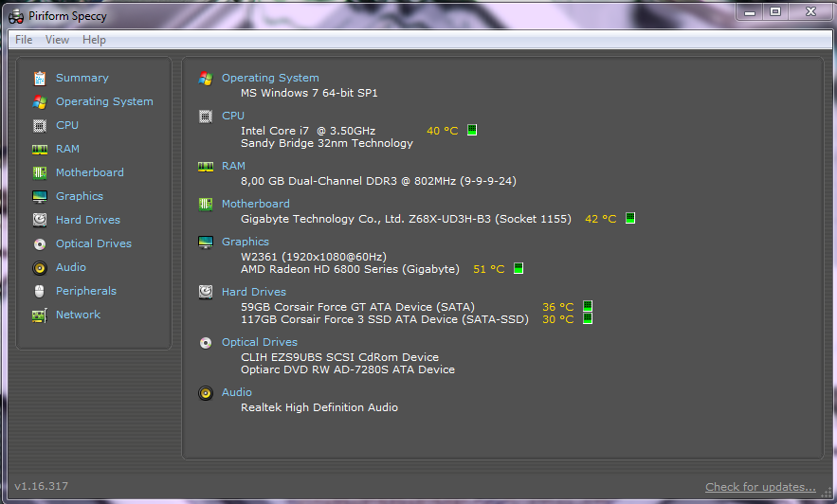Select the Network card icon in sidebar
Viewport: 837px width, 504px height.
point(40,315)
